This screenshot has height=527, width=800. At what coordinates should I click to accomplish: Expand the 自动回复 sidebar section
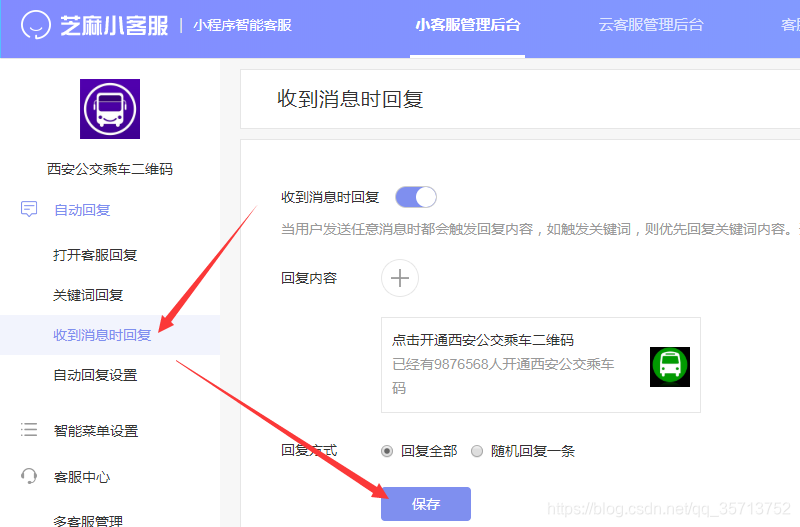[82, 210]
